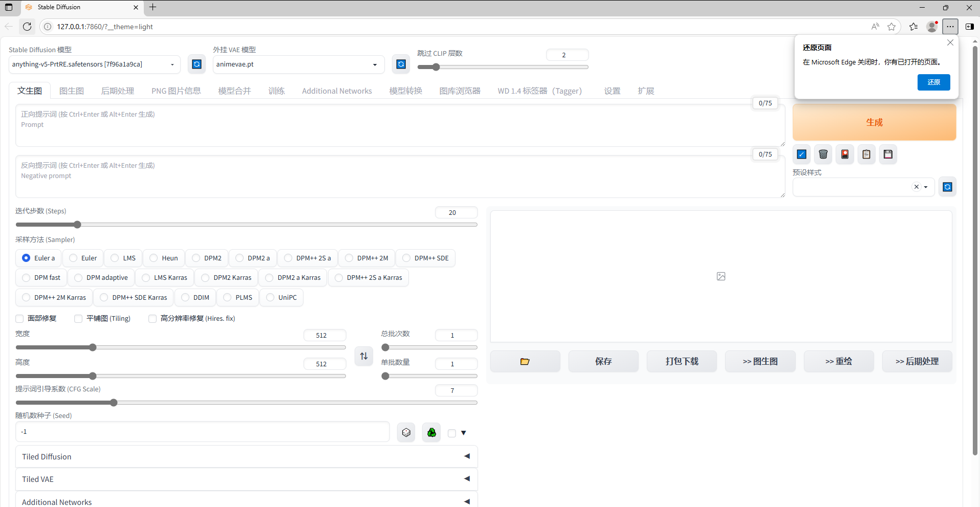
Task: Click the 打包下载 zip download button
Action: (682, 361)
